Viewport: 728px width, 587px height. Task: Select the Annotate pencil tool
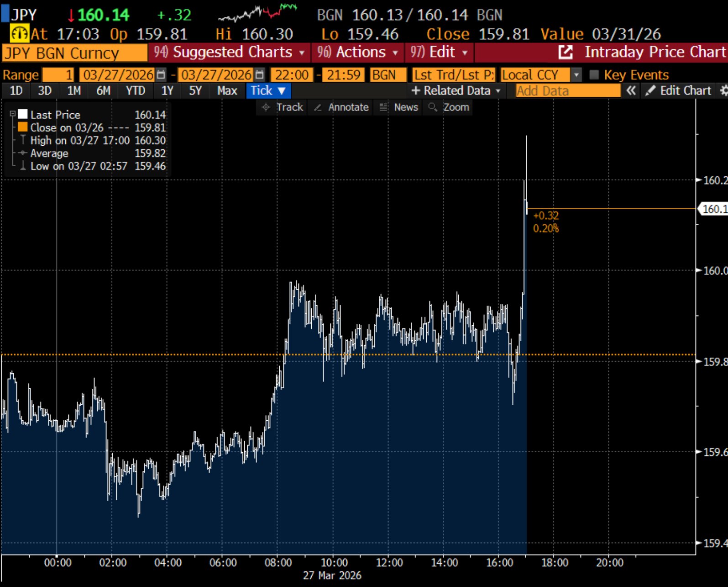point(341,107)
